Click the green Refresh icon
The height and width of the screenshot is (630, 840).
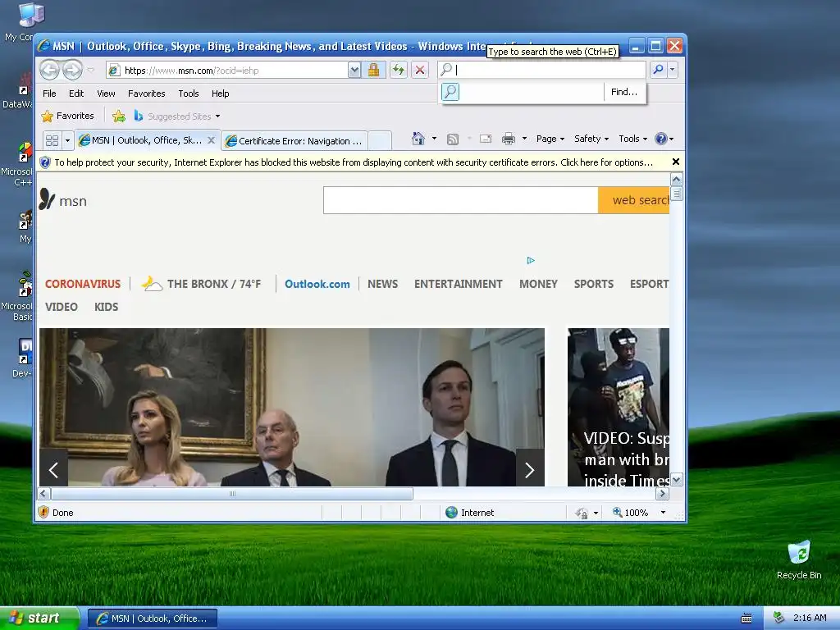coord(398,70)
